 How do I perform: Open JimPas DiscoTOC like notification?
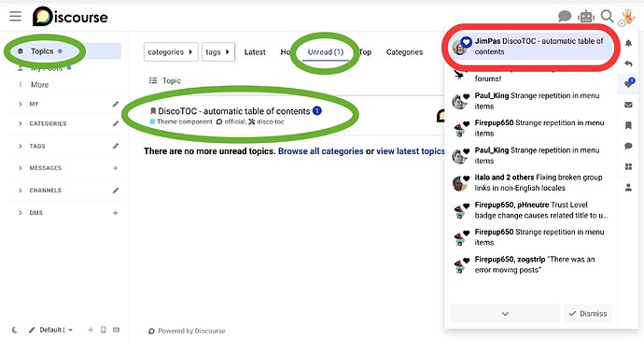tap(531, 47)
